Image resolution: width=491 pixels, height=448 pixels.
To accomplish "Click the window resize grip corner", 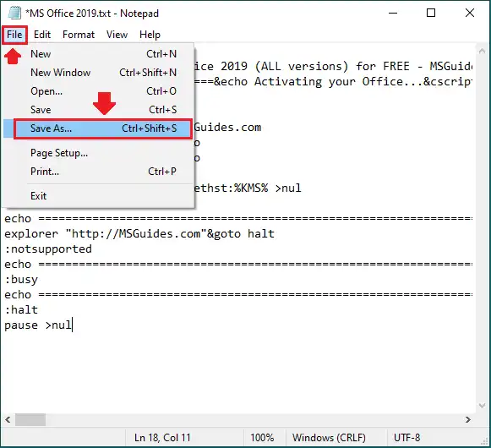I will 484,441.
